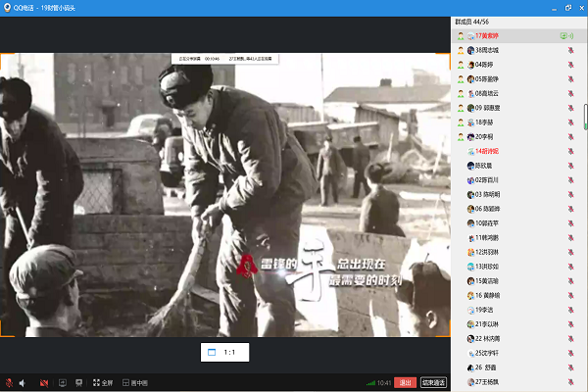Select member 18李 in member list
Viewport: 588px width, 392px height.
[517, 122]
